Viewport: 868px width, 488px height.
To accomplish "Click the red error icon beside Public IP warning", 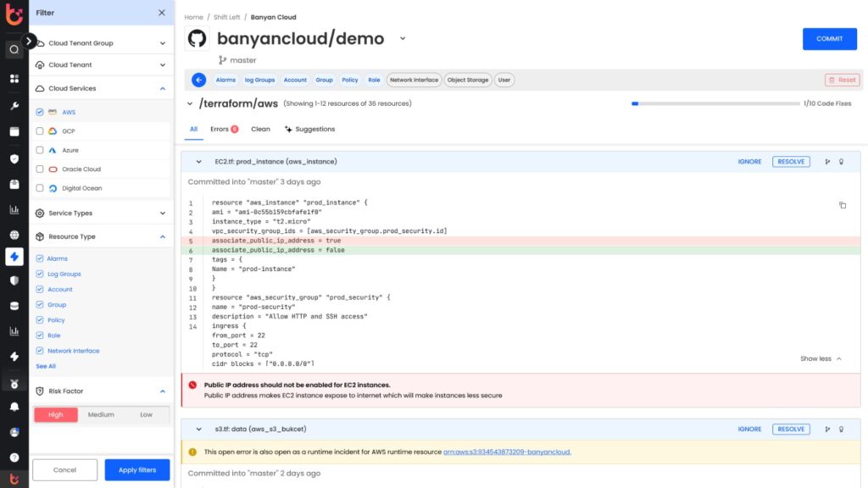I will [x=192, y=385].
